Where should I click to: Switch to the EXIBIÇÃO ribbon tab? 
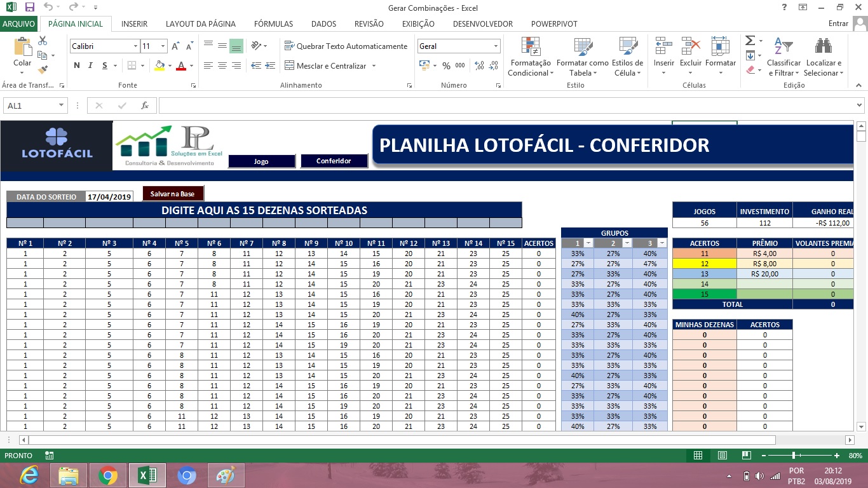coord(418,24)
